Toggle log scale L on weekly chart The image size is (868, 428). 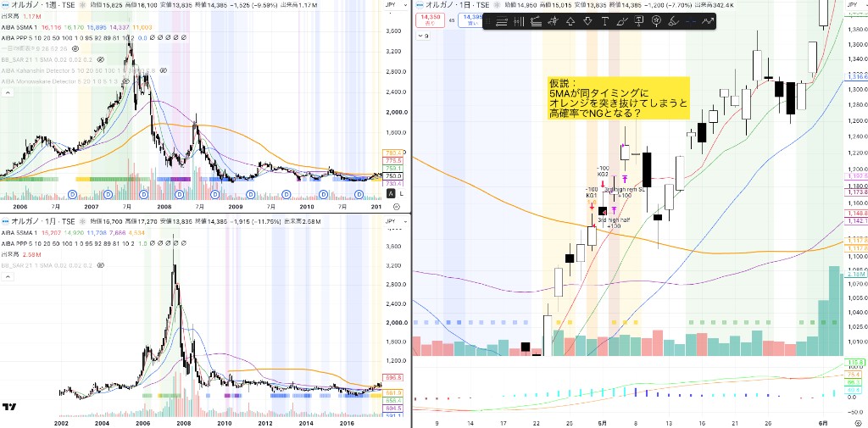401,193
